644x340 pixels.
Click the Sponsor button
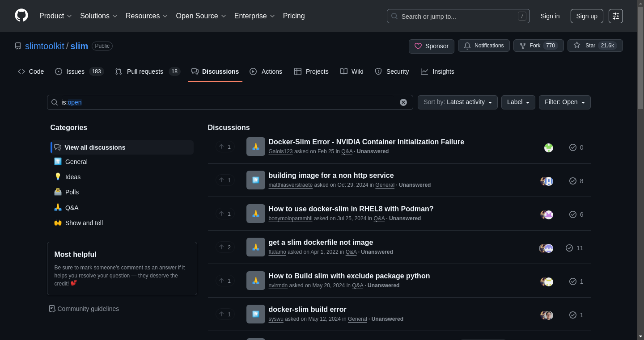pos(432,46)
